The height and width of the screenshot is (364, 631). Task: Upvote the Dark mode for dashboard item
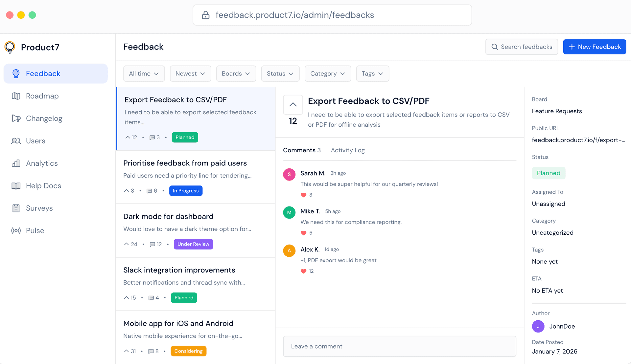tap(126, 244)
